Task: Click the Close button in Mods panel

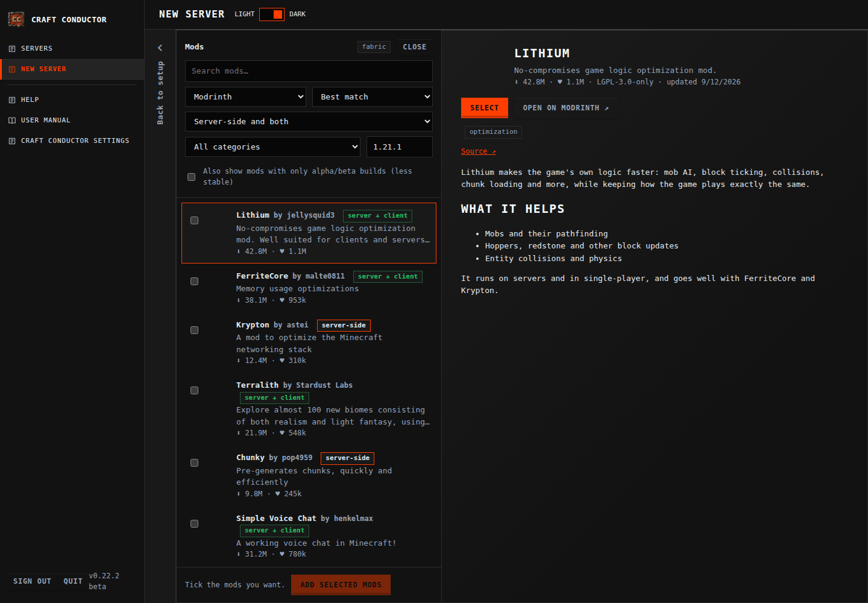Action: [415, 47]
